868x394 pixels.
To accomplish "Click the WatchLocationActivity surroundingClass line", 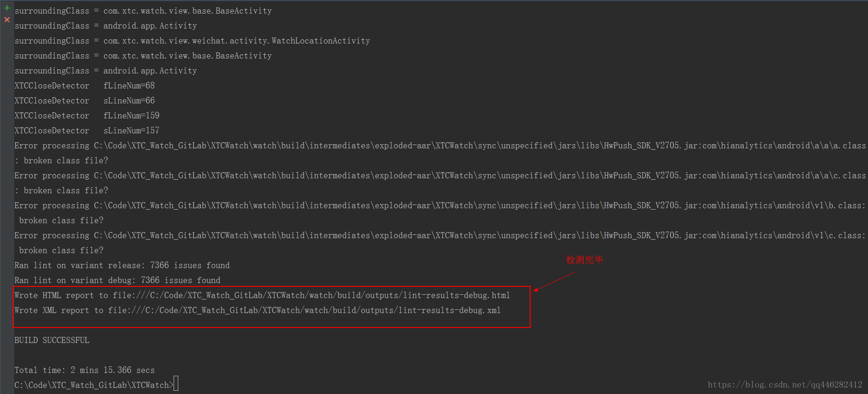I will coord(192,41).
